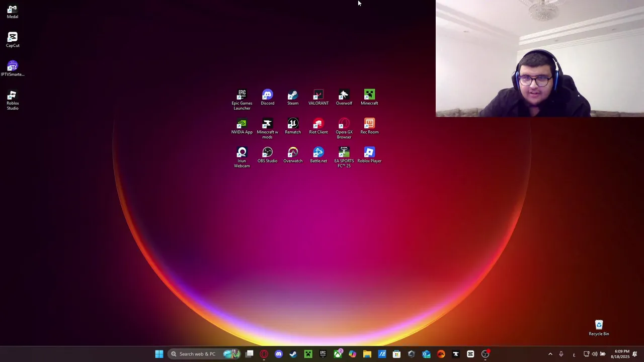Image resolution: width=644 pixels, height=362 pixels.
Task: Click the Overwolf desktop icon
Action: (344, 98)
